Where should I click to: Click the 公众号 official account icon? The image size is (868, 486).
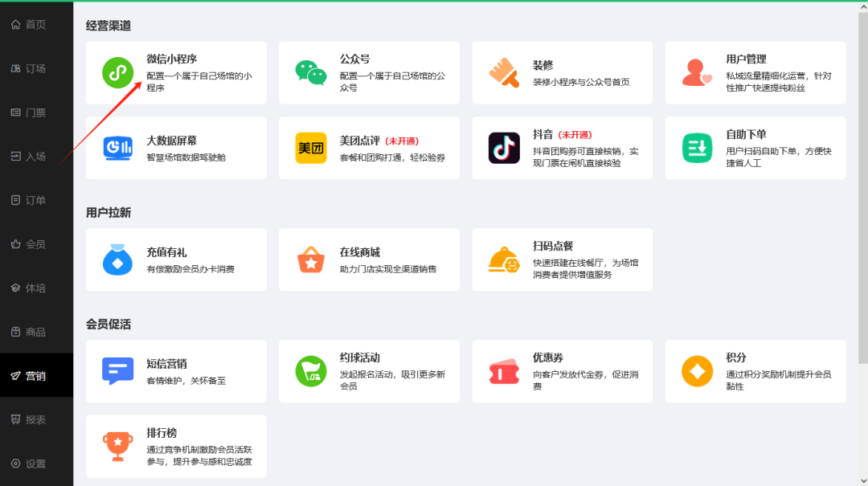pos(311,72)
